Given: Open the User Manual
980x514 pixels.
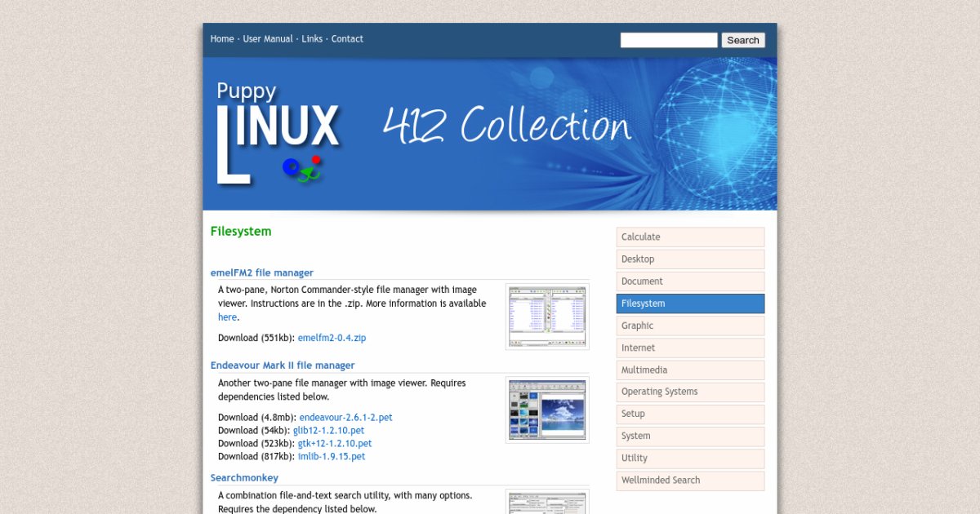Looking at the screenshot, I should tap(267, 38).
